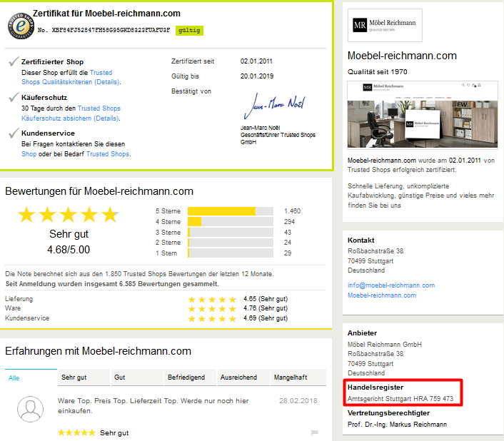Screen dimensions: 504x441
Task: Click the Möbel Reichmann logo
Action: [385, 25]
